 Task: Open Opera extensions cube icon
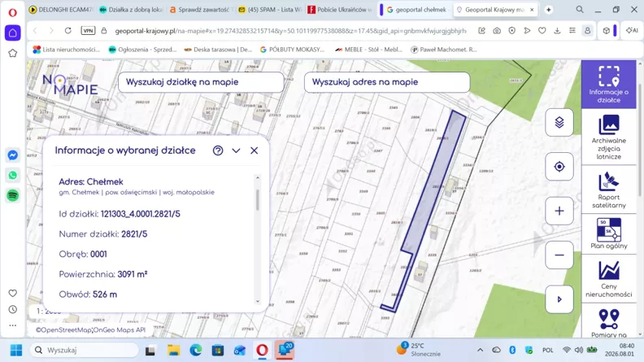click(x=607, y=30)
